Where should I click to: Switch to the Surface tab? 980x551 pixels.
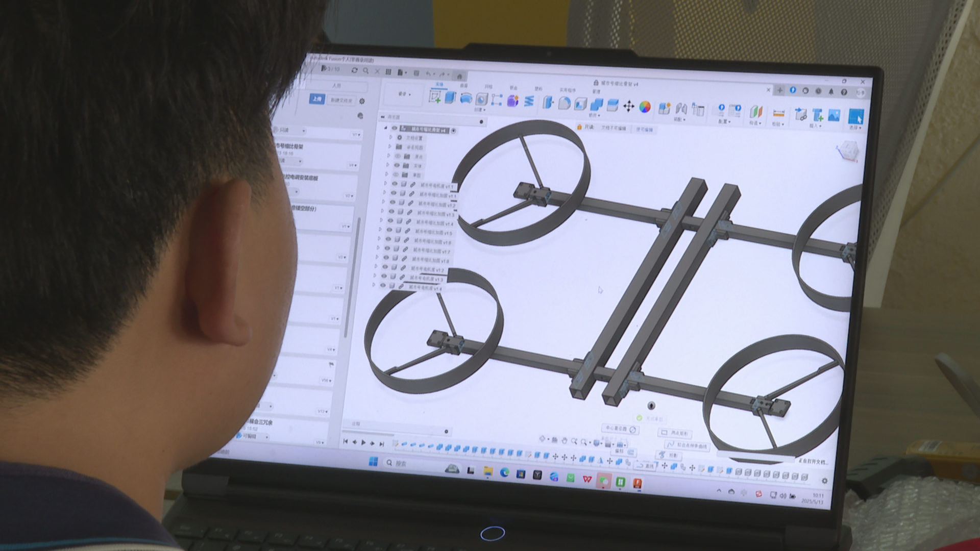point(464,86)
